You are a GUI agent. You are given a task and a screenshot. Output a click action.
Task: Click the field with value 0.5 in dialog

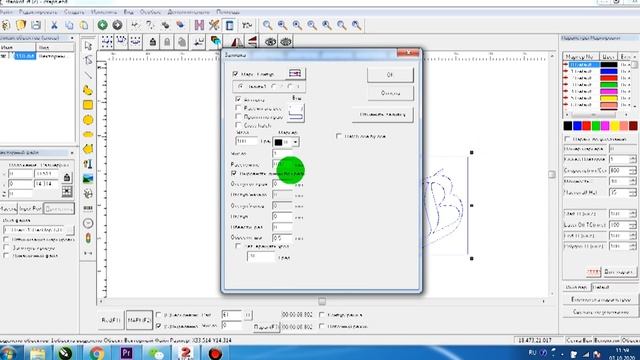coord(282,238)
